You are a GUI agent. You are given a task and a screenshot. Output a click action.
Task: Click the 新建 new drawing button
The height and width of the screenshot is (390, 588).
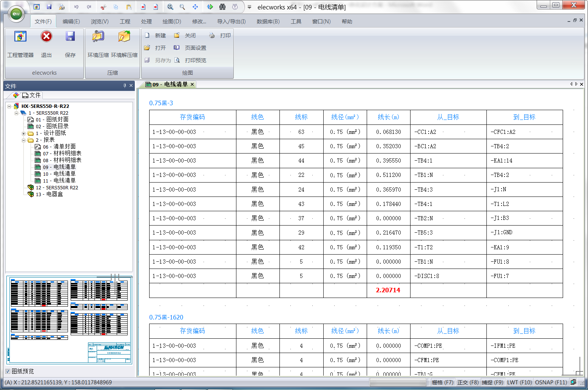click(x=155, y=35)
